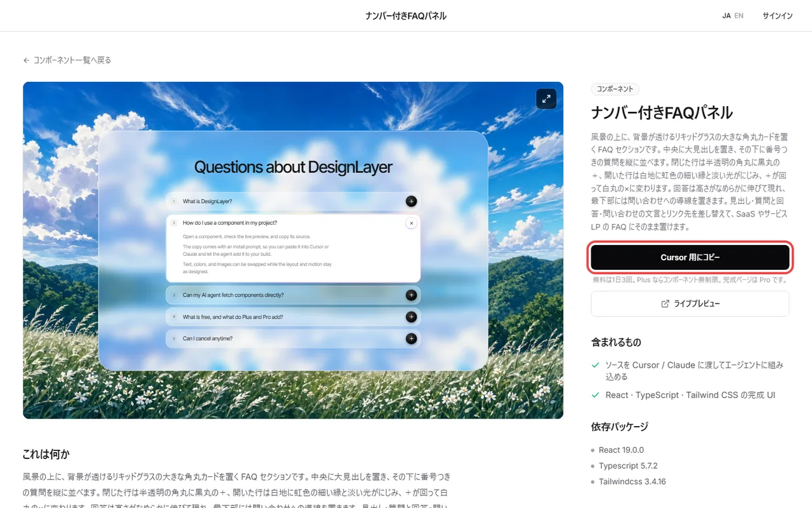This screenshot has width=812, height=508.
Task: Click the 'How do I use a component in my project?' row
Action: (x=293, y=223)
